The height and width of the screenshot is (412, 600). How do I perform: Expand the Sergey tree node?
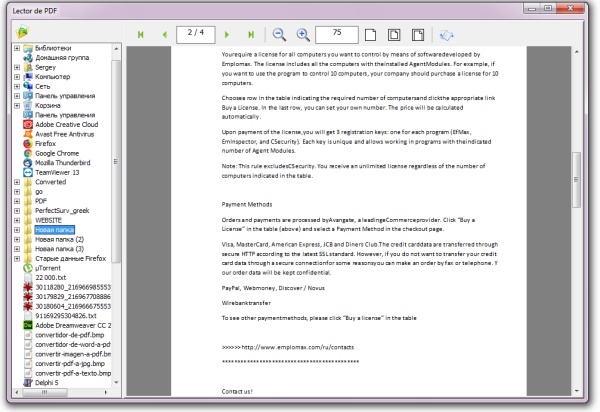click(x=17, y=67)
